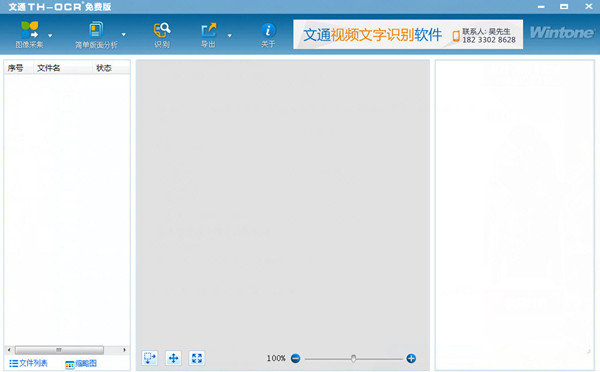Click the 图像采集 image capture icon
The image size is (600, 372).
point(29,30)
